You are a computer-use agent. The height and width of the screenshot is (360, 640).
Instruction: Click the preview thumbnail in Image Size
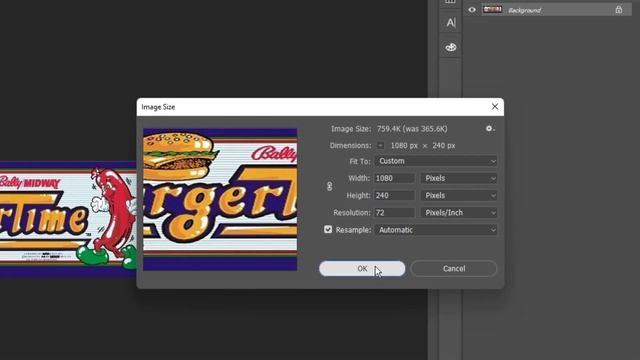pos(220,200)
